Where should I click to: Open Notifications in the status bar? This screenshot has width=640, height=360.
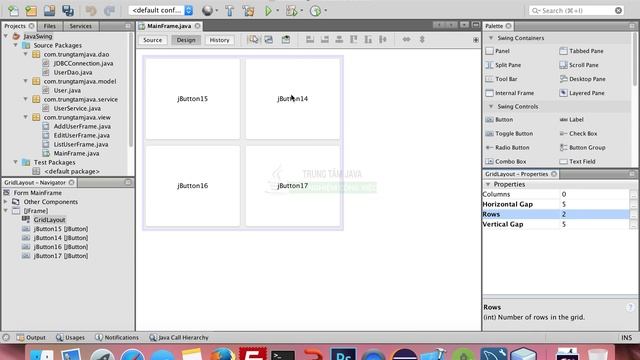117,338
